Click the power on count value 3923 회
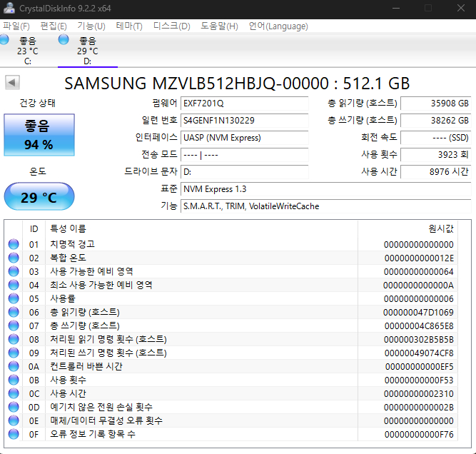The height and width of the screenshot is (454, 476). 435,155
